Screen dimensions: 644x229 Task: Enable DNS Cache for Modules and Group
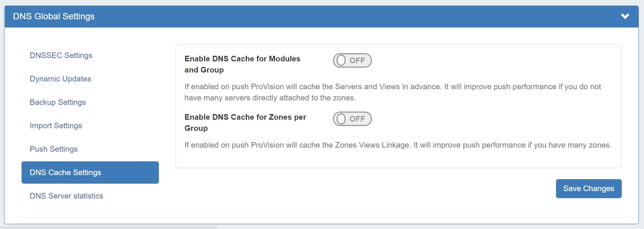(x=352, y=61)
